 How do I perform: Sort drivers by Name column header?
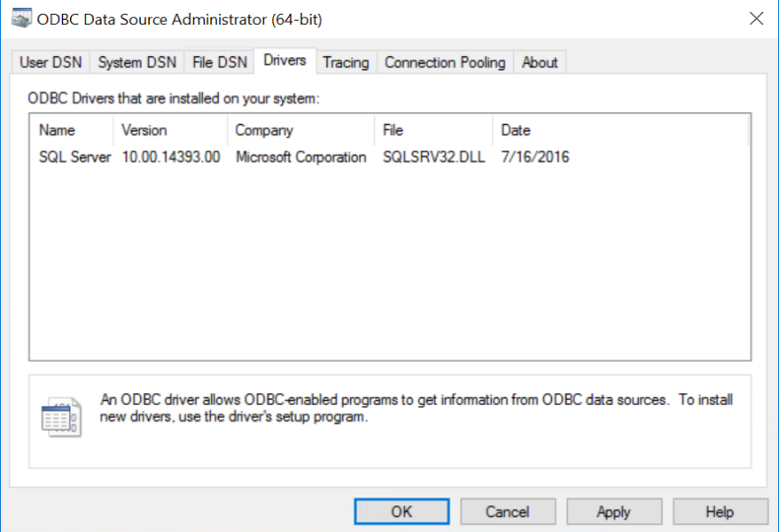(x=72, y=130)
